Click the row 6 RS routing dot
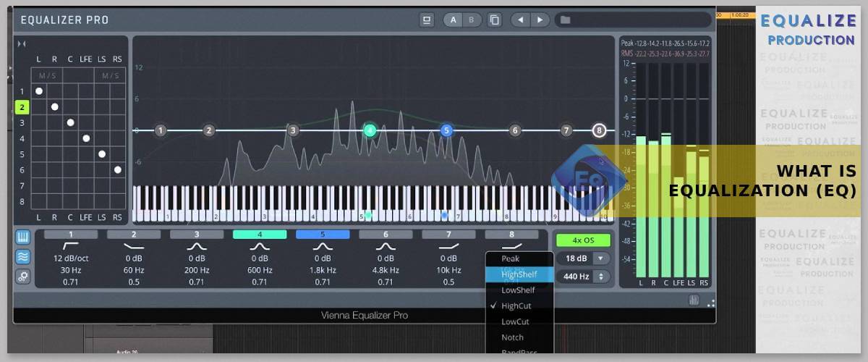Screen dimensions: 868x362 118,170
